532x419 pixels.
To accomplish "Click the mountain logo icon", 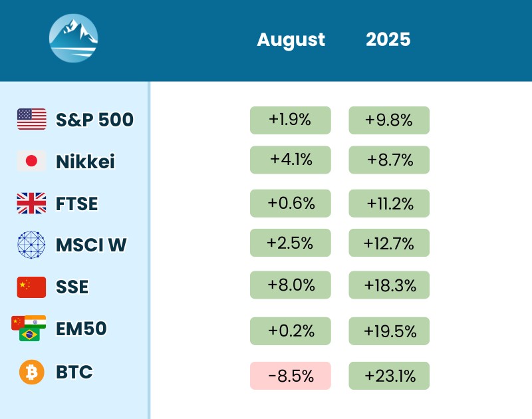I will click(x=74, y=39).
